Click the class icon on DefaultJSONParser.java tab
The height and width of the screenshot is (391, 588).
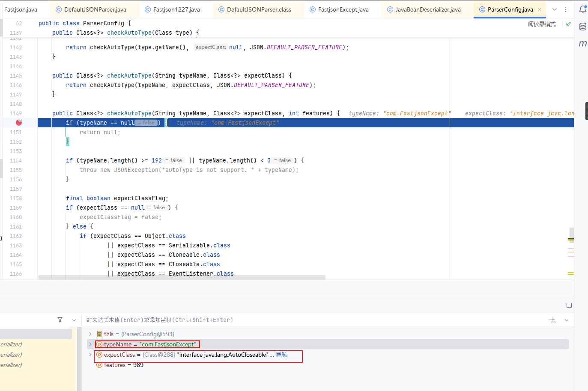pos(59,9)
